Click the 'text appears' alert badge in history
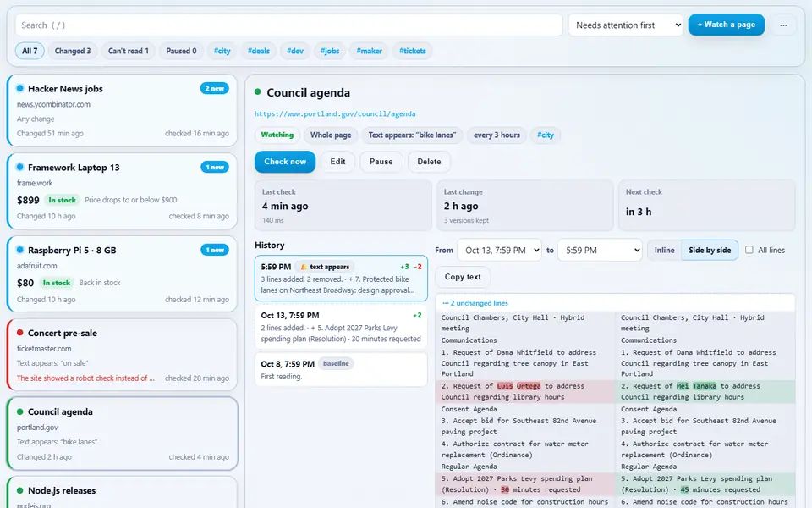Screen dimensions: 812x508 325,267
